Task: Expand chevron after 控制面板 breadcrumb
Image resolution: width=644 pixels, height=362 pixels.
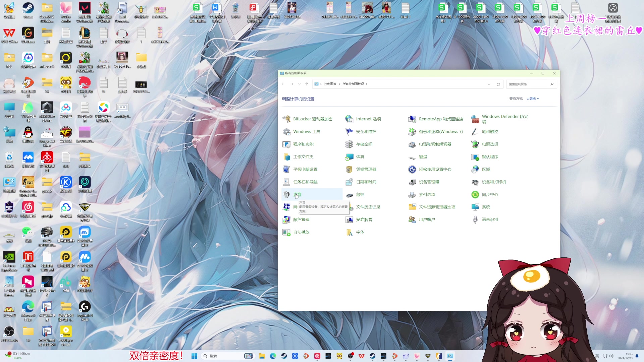Action: pos(339,84)
